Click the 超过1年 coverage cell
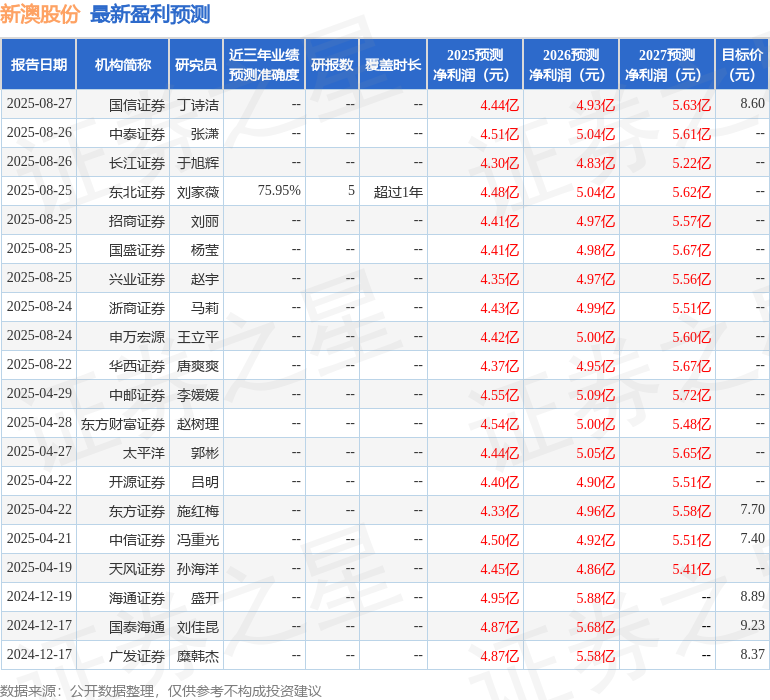Image resolution: width=770 pixels, height=700 pixels. (398, 192)
